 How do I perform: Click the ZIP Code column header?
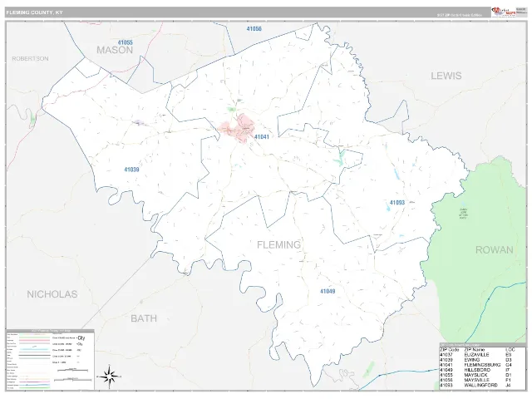pyautogui.click(x=449, y=349)
